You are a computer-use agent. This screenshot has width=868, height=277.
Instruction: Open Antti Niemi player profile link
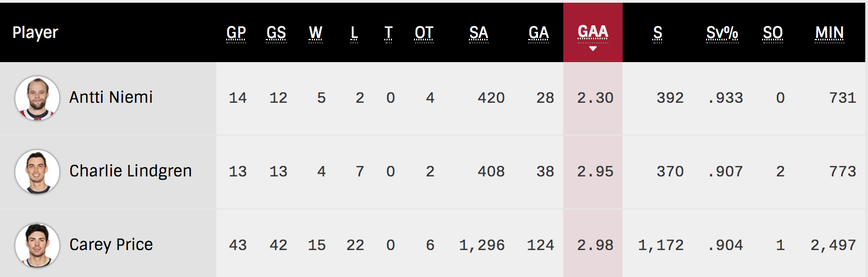point(111,97)
